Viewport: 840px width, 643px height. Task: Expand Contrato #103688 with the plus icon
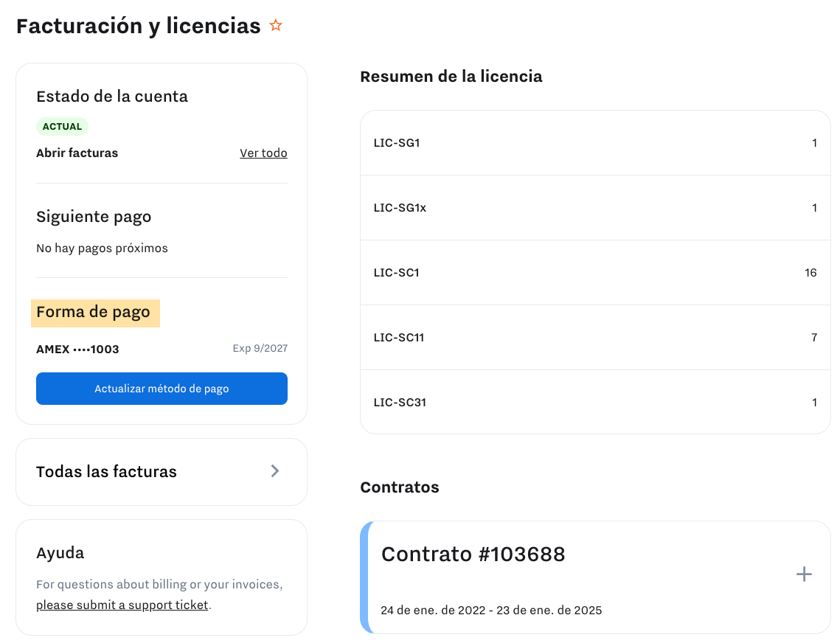[x=804, y=574]
